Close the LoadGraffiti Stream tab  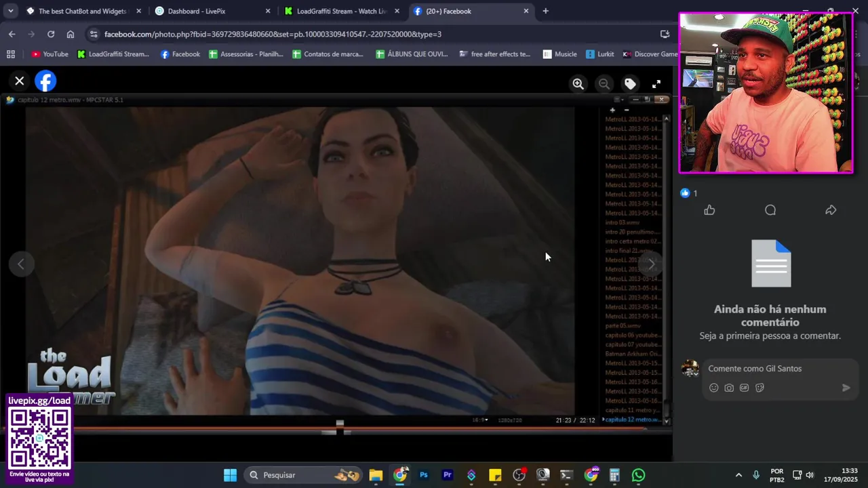[x=397, y=11]
